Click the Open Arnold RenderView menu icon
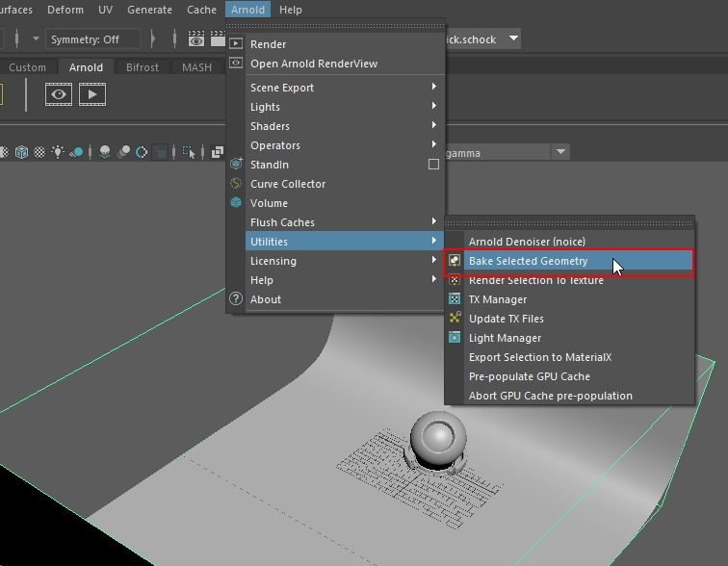Viewport: 728px width, 566px height. click(236, 64)
